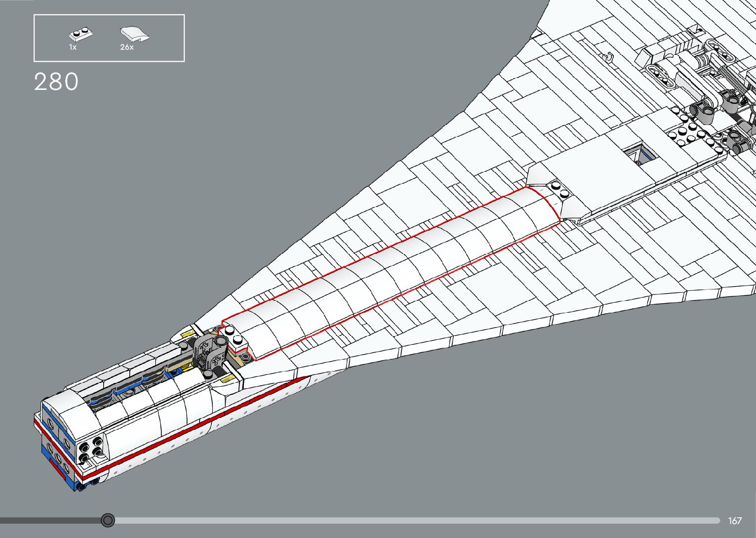This screenshot has width=756, height=538.
Task: Select the small clip piece on upper wing
Action: coord(609,58)
